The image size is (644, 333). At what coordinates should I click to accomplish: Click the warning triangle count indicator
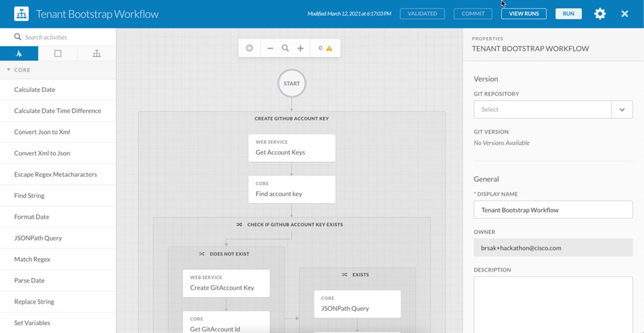point(326,48)
